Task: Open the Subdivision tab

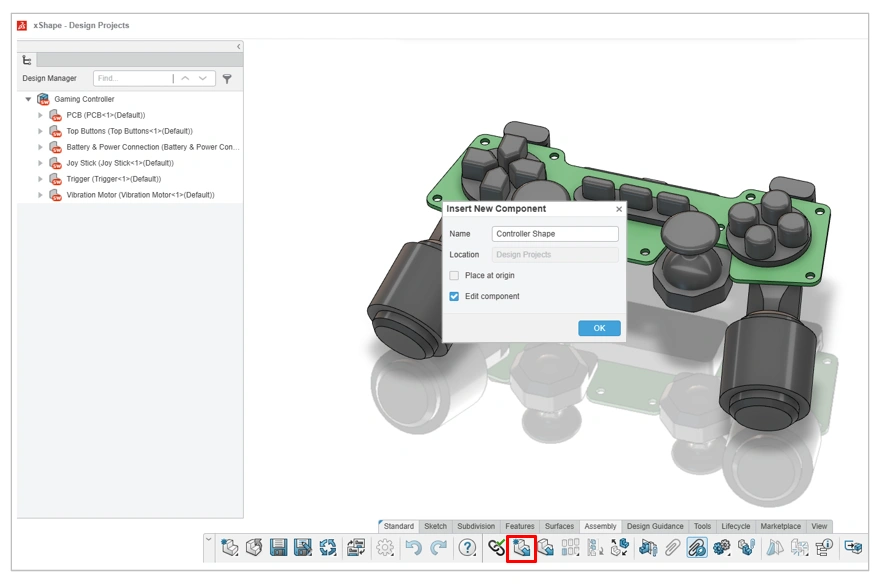Action: click(476, 526)
